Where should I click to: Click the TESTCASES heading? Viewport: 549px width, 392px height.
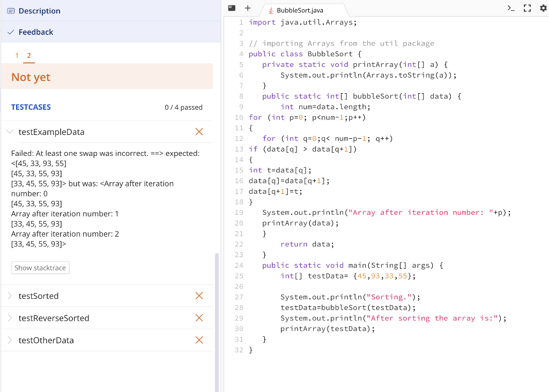(x=31, y=107)
